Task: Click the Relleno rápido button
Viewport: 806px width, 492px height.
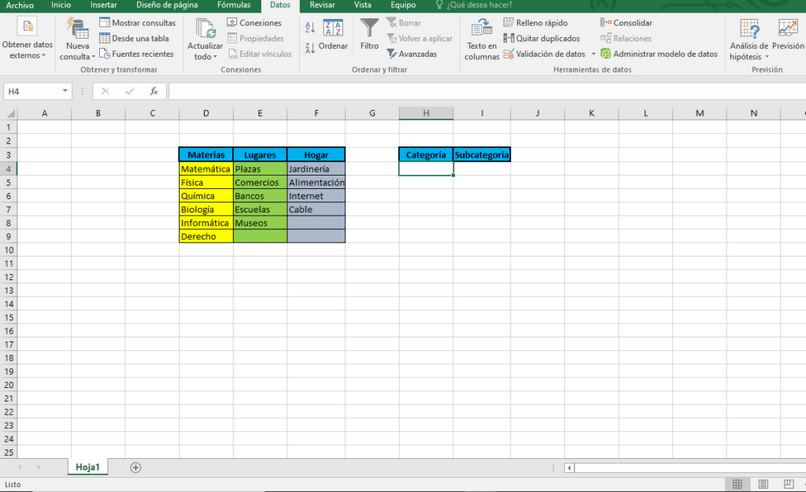Action: (x=536, y=23)
